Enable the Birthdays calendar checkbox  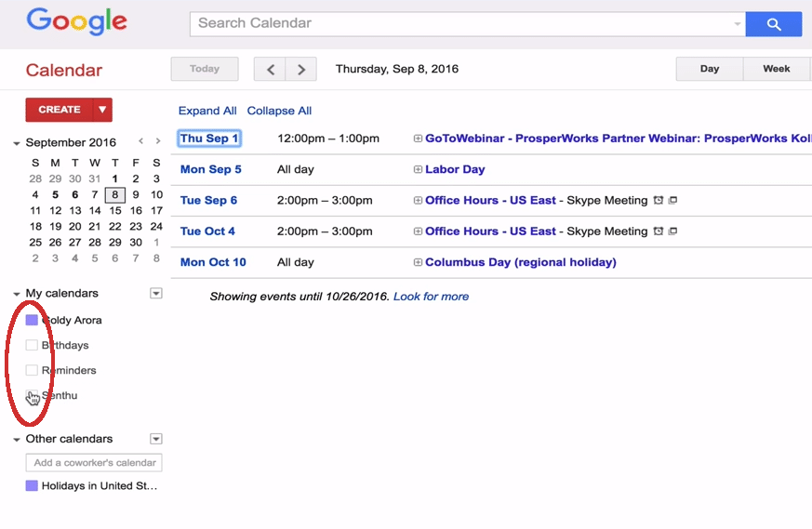point(32,345)
